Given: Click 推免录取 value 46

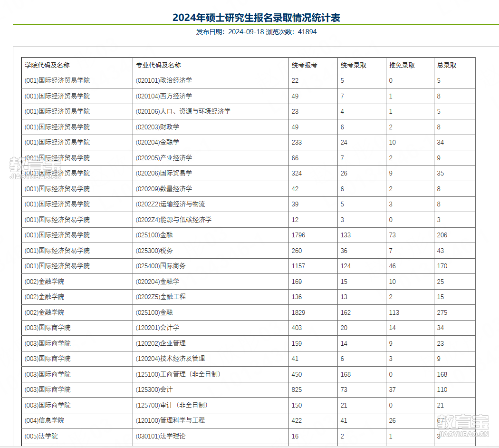Looking at the screenshot, I should (x=393, y=266).
